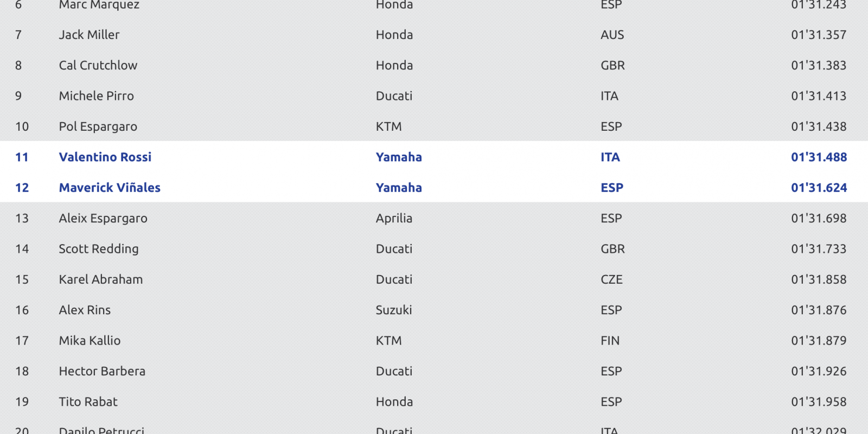The image size is (868, 434).
Task: Click Tito Rabat in position 19
Action: coord(88,402)
